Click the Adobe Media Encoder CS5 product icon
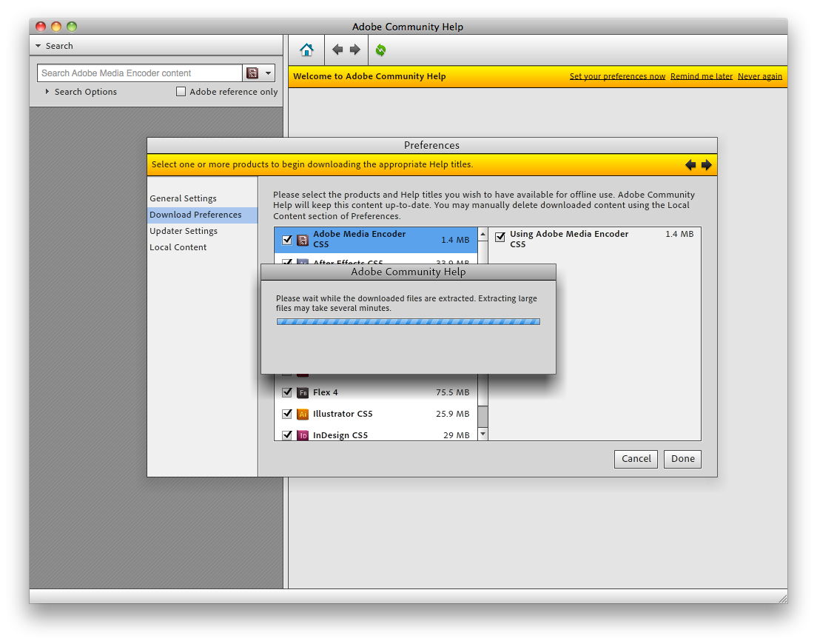The width and height of the screenshot is (817, 644). click(303, 240)
